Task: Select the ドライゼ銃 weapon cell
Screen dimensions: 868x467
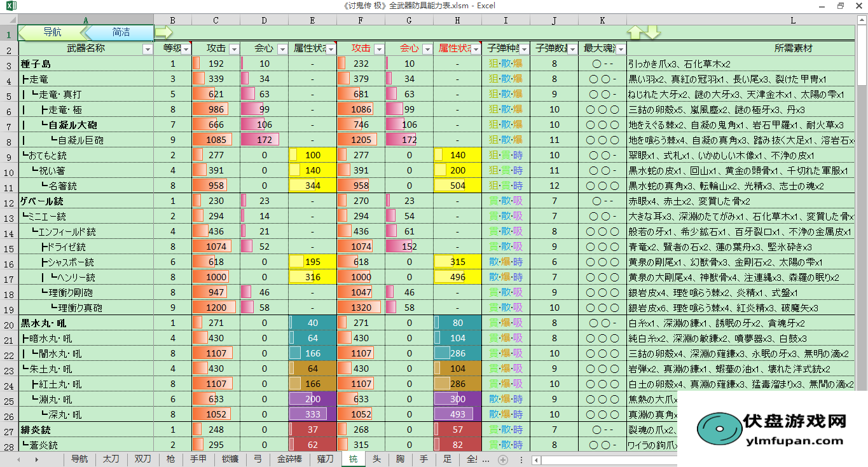Action: [86, 247]
